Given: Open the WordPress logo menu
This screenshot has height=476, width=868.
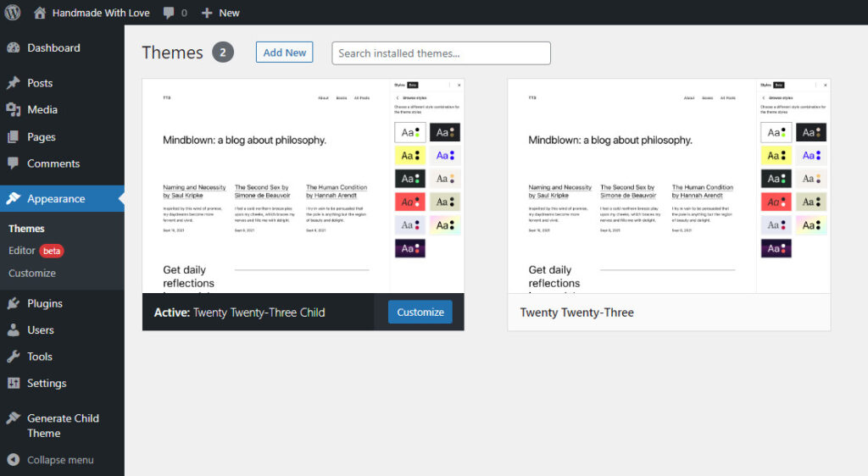Looking at the screenshot, I should point(12,12).
